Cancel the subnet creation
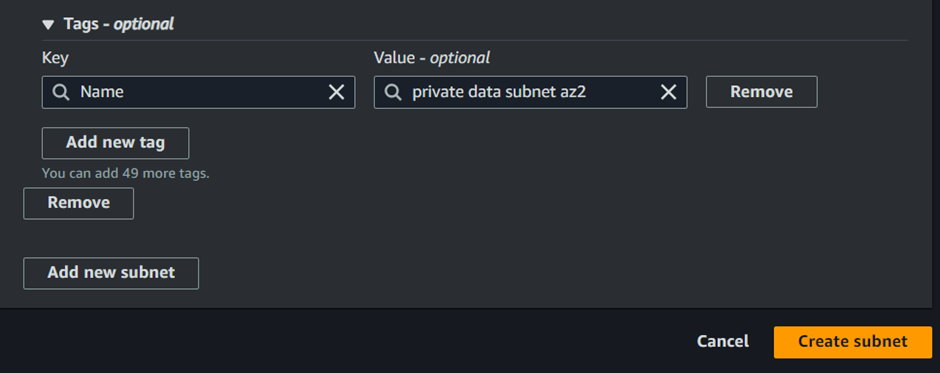This screenshot has height=373, width=940. (x=722, y=342)
